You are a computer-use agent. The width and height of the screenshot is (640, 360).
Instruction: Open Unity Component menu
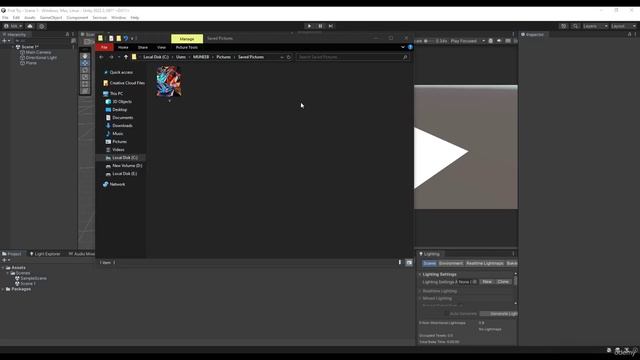click(77, 18)
